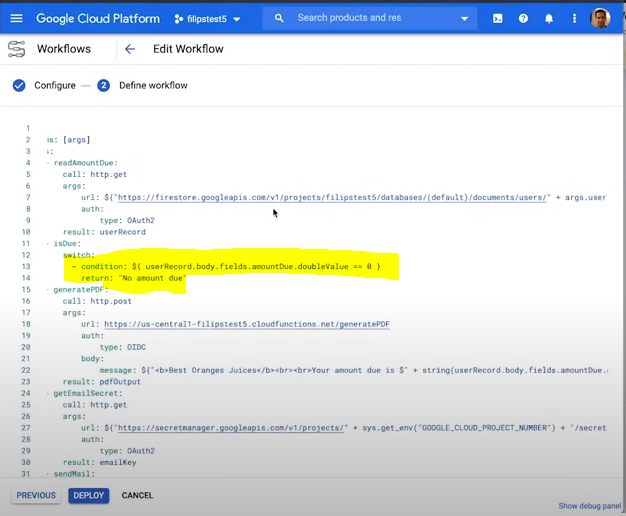Click the Workflows product icon
Image resolution: width=626 pixels, height=516 pixels.
click(x=17, y=49)
